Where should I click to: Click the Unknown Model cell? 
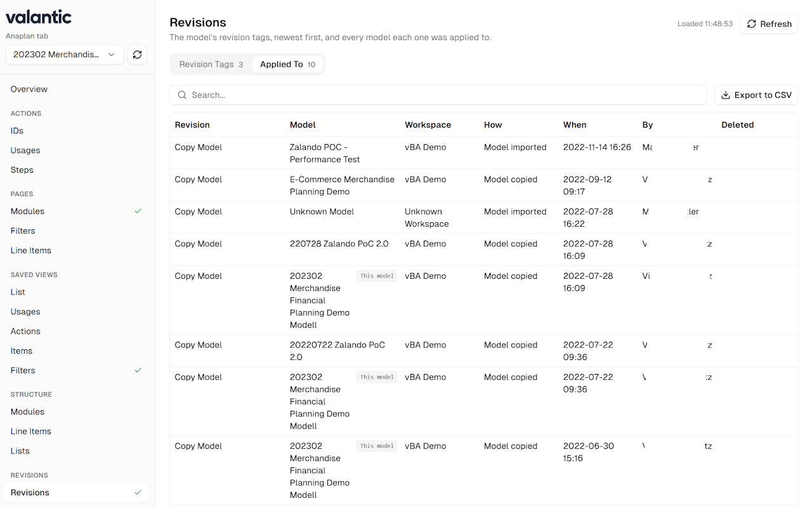click(x=322, y=212)
